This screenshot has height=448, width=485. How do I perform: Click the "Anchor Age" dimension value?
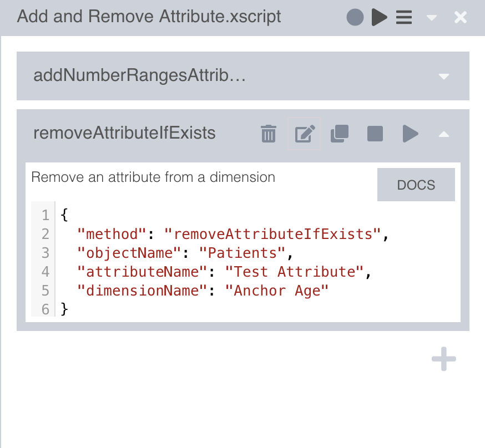277,291
